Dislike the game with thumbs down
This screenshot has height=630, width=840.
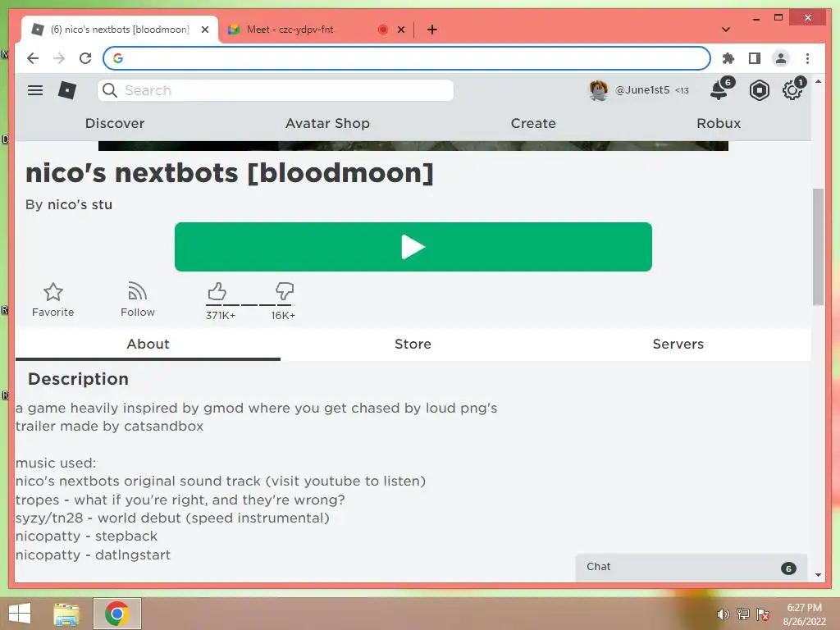[x=285, y=291]
